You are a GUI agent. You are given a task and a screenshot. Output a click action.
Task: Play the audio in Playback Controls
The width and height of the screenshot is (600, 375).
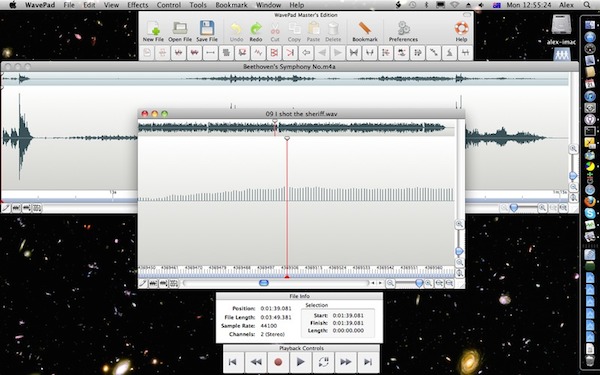(x=300, y=362)
